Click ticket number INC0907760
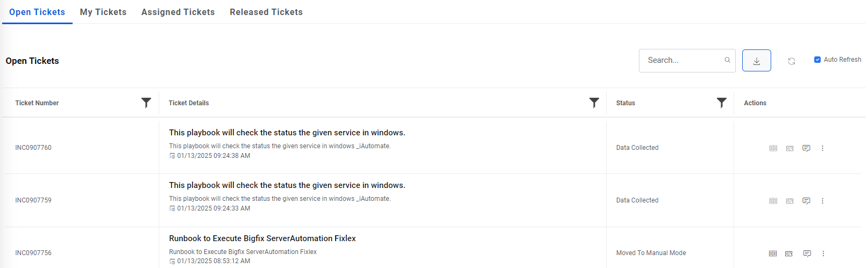 click(x=33, y=148)
